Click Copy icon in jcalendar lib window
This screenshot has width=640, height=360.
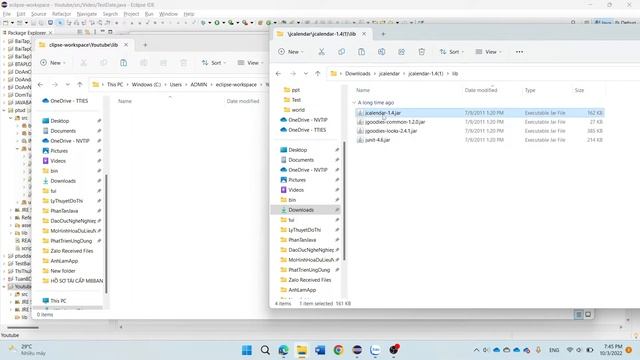pos(341,52)
